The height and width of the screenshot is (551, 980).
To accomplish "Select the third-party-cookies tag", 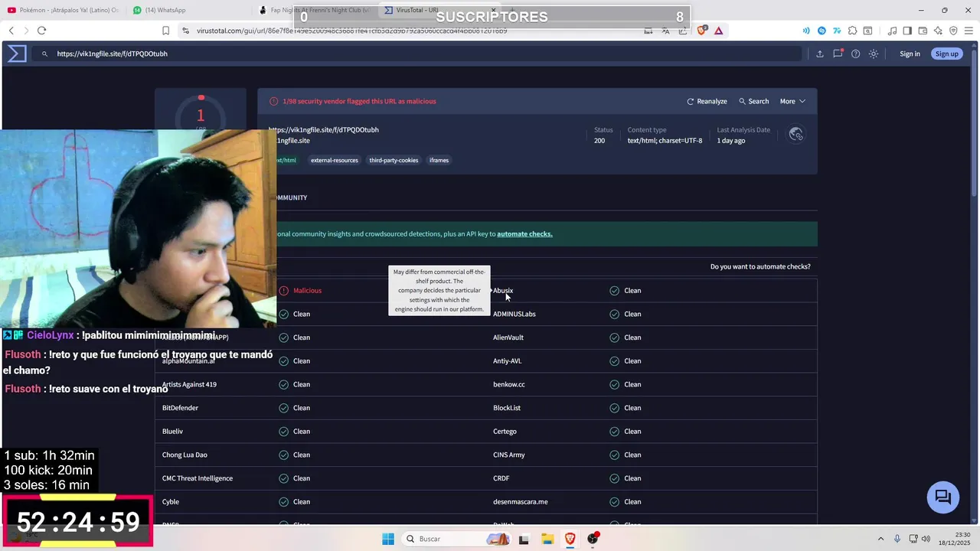I will pyautogui.click(x=394, y=160).
